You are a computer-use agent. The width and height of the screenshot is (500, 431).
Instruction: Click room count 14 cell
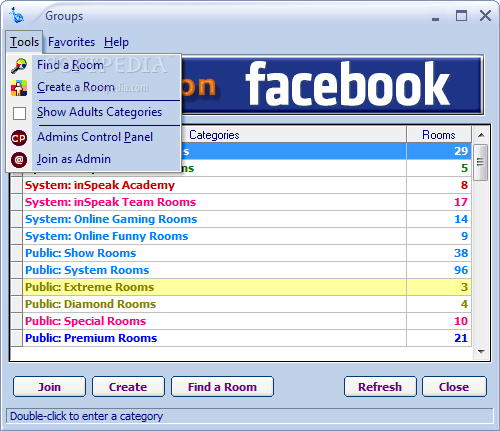(x=439, y=219)
